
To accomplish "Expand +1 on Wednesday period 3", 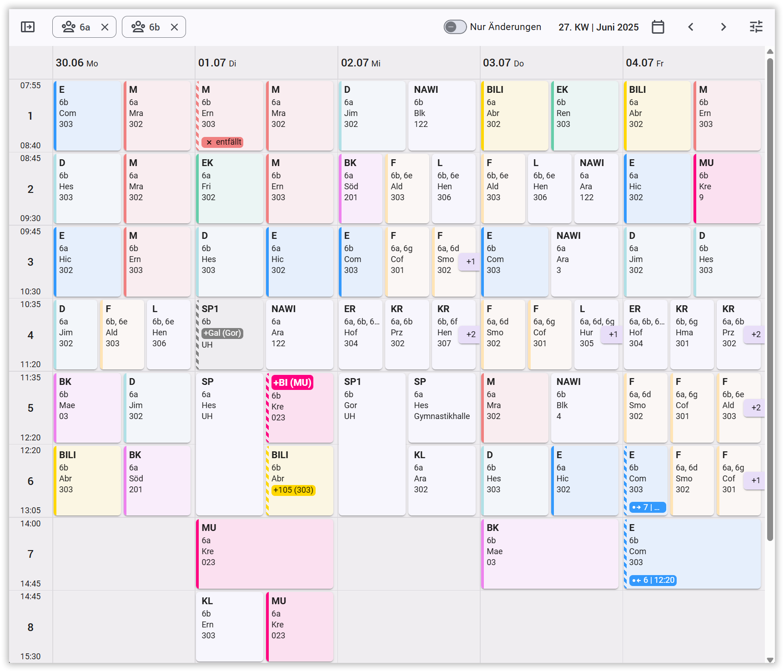I will click(470, 262).
